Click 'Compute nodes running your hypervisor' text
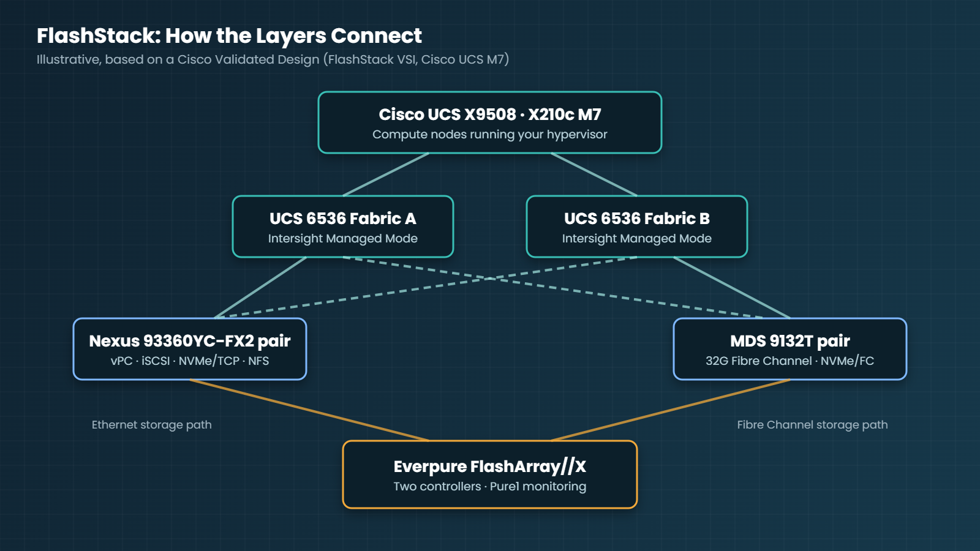The height and width of the screenshot is (551, 980). coord(490,135)
